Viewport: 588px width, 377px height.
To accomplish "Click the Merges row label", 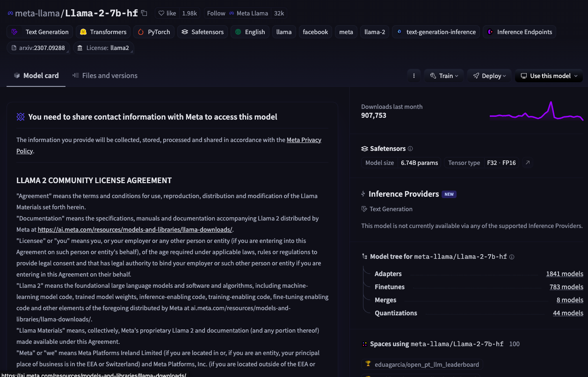I will click(385, 300).
